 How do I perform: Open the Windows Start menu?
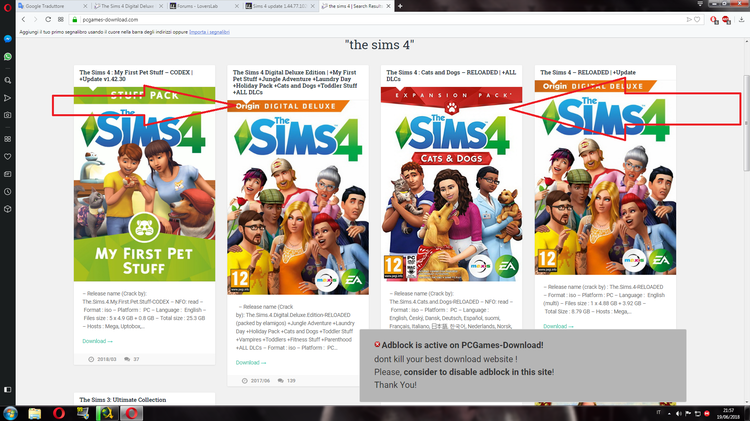click(11, 413)
